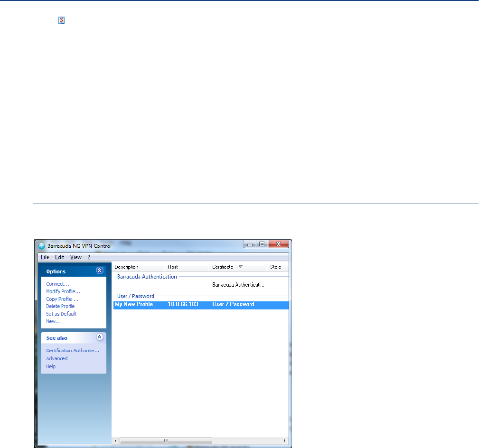Click the horizontal scrollbar thumb
Viewport: 479px width, 448px height.
point(166,441)
